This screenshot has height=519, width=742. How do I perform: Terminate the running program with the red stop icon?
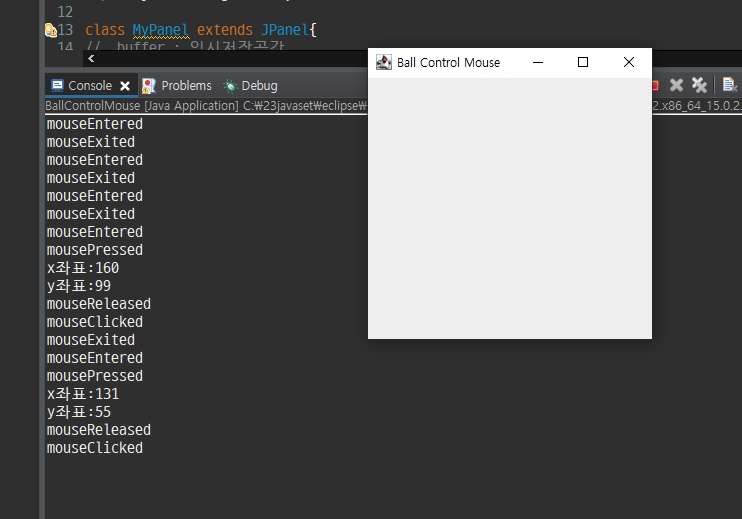655,86
